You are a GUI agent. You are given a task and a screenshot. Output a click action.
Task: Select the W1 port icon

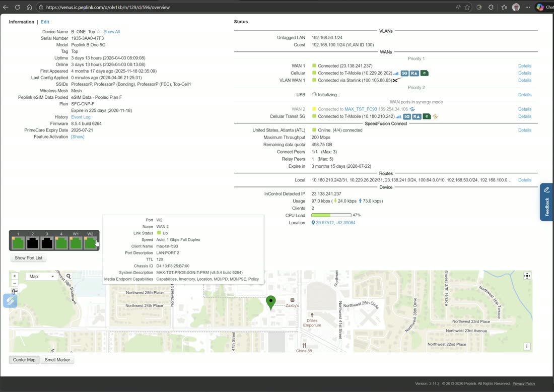(76, 243)
